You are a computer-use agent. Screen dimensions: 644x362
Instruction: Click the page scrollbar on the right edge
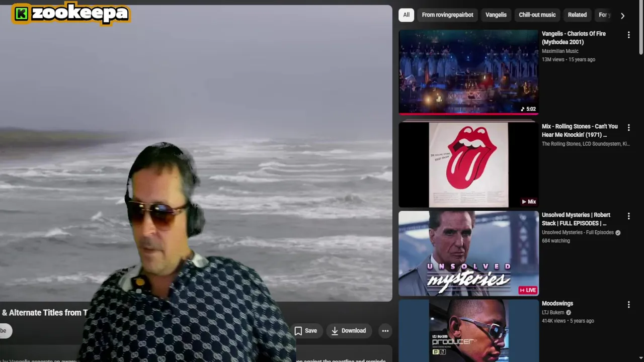pos(641,28)
